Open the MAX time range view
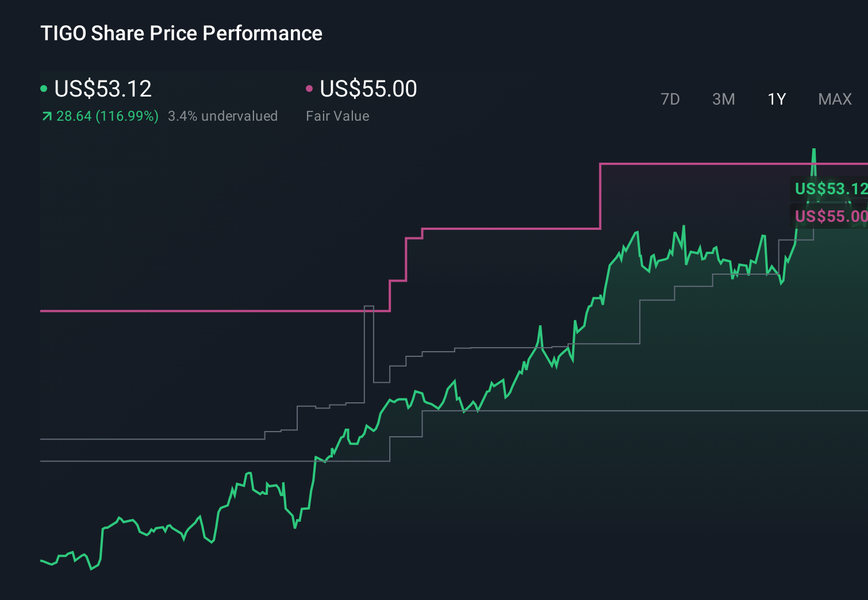 834,99
